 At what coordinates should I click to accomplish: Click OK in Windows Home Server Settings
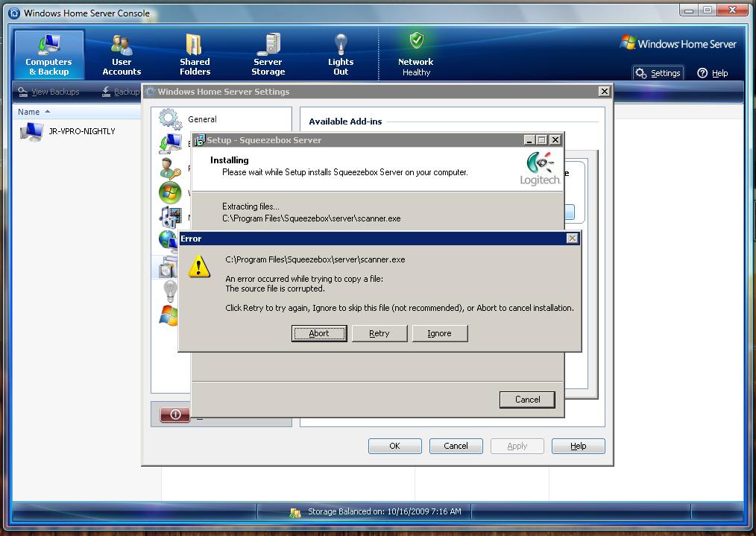click(394, 446)
